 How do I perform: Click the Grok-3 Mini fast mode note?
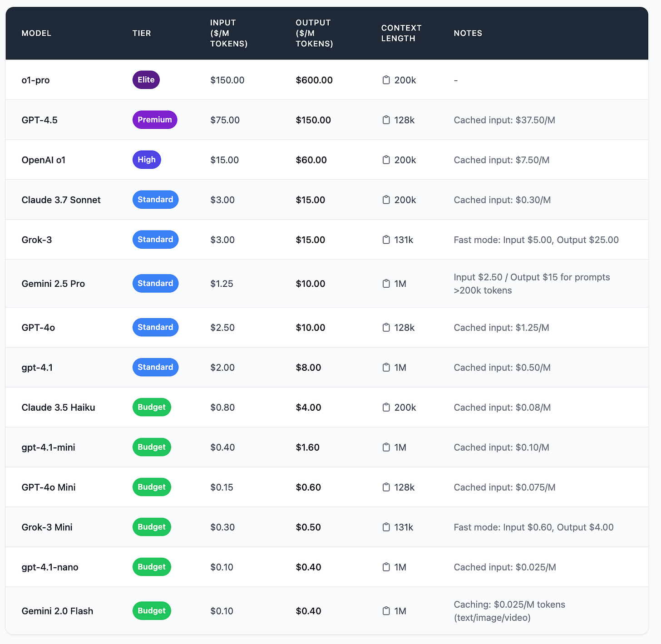coord(533,527)
